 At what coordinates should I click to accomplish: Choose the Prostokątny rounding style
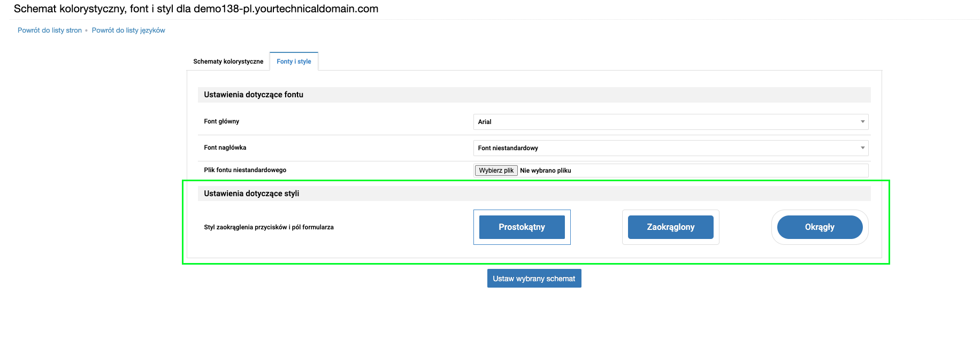pos(522,227)
